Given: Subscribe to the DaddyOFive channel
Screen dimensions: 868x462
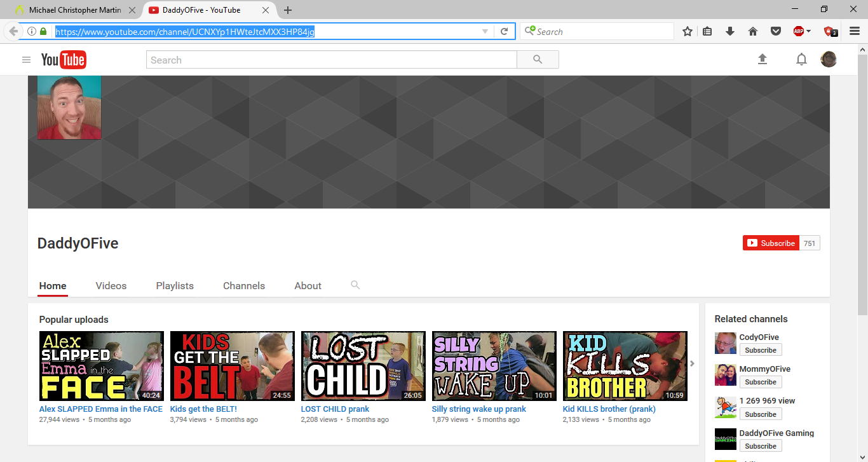Looking at the screenshot, I should tap(771, 243).
